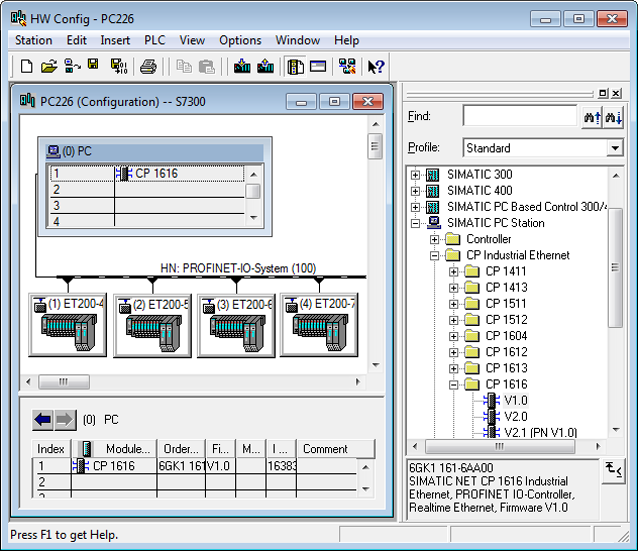638x551 pixels.
Task: Click into the Find input field
Action: [x=520, y=117]
